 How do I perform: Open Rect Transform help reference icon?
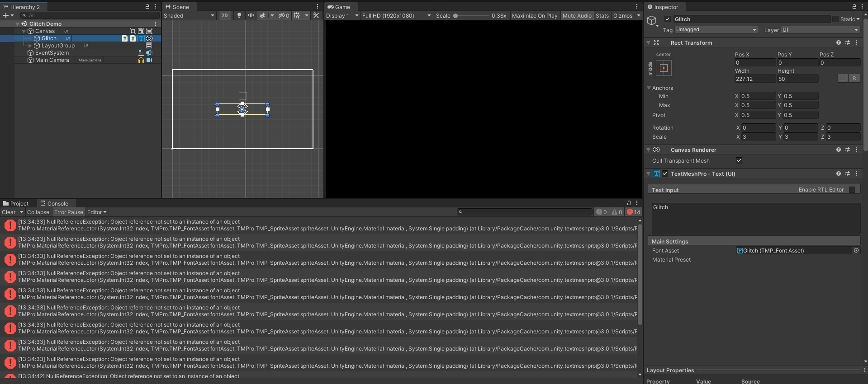(839, 42)
